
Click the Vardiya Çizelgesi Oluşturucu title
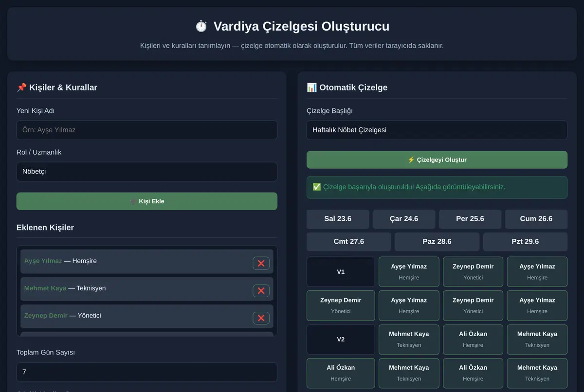292,26
